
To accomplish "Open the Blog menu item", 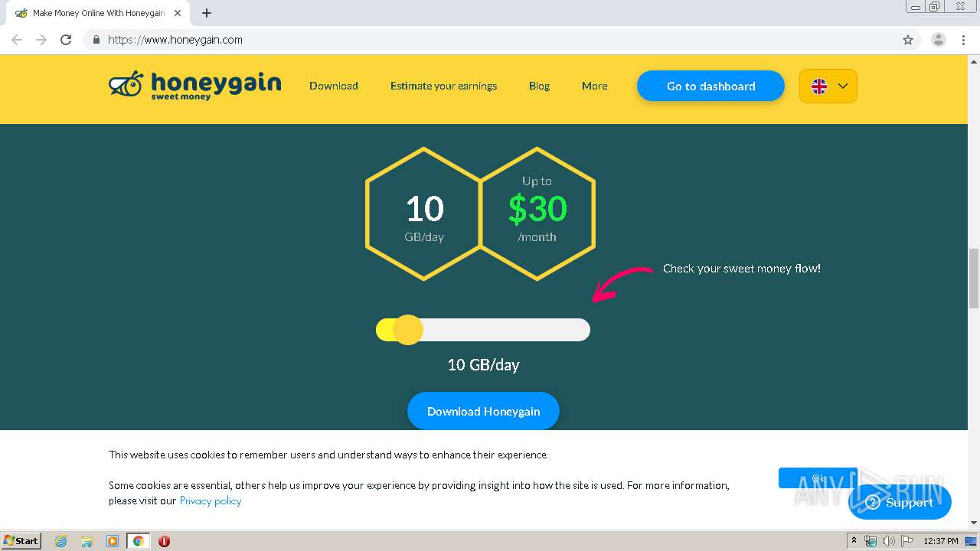I will coord(539,86).
